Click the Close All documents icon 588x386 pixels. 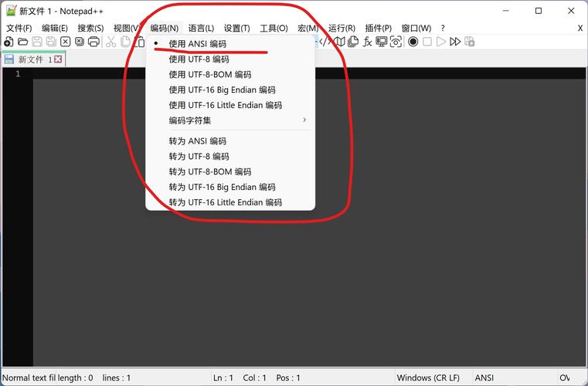(x=80, y=42)
